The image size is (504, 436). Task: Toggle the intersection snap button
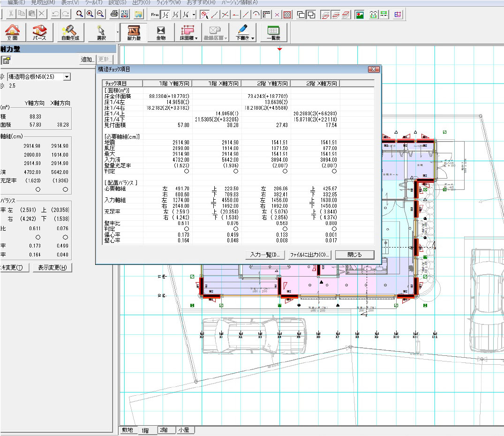(225, 15)
